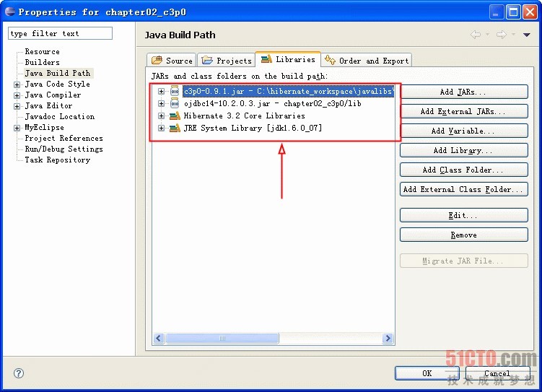Select Java Compiler tree item
Screen dimensions: 542x392
click(53, 95)
